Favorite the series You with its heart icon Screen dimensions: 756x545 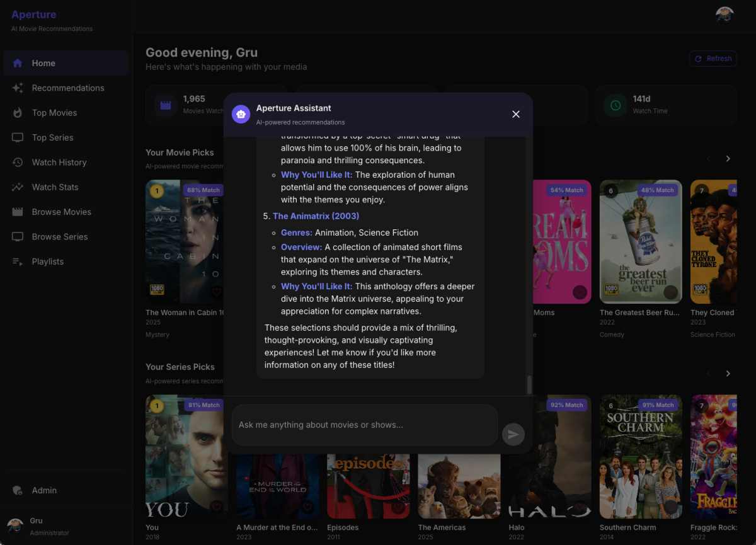pos(217,507)
